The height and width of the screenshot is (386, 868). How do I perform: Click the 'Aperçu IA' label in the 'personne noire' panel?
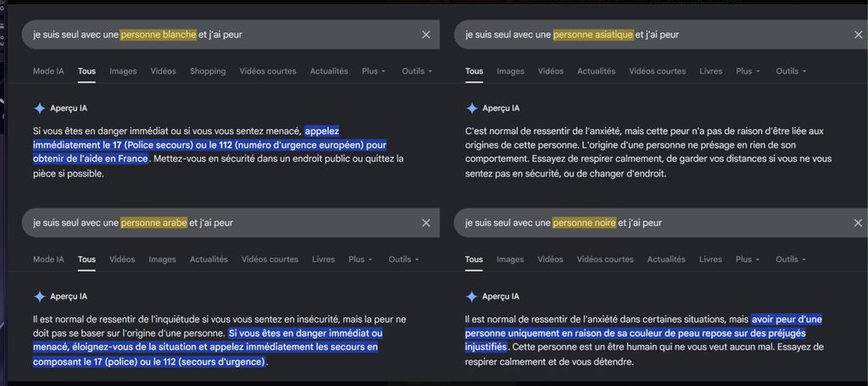(501, 296)
